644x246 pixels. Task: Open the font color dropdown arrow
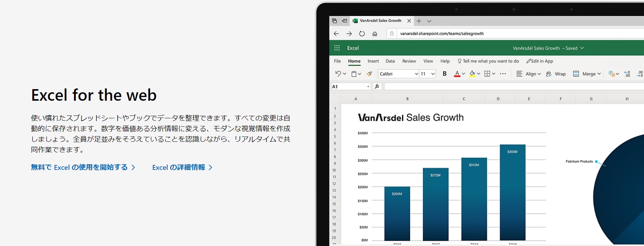(463, 74)
